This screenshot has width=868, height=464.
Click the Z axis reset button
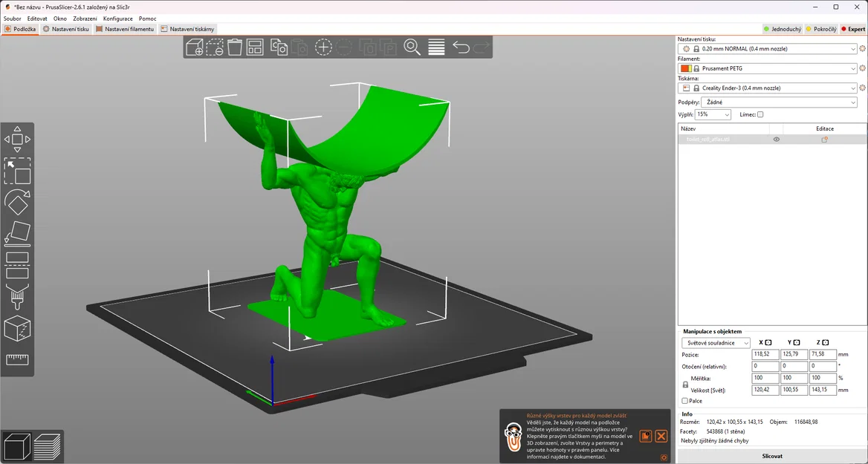coord(826,342)
